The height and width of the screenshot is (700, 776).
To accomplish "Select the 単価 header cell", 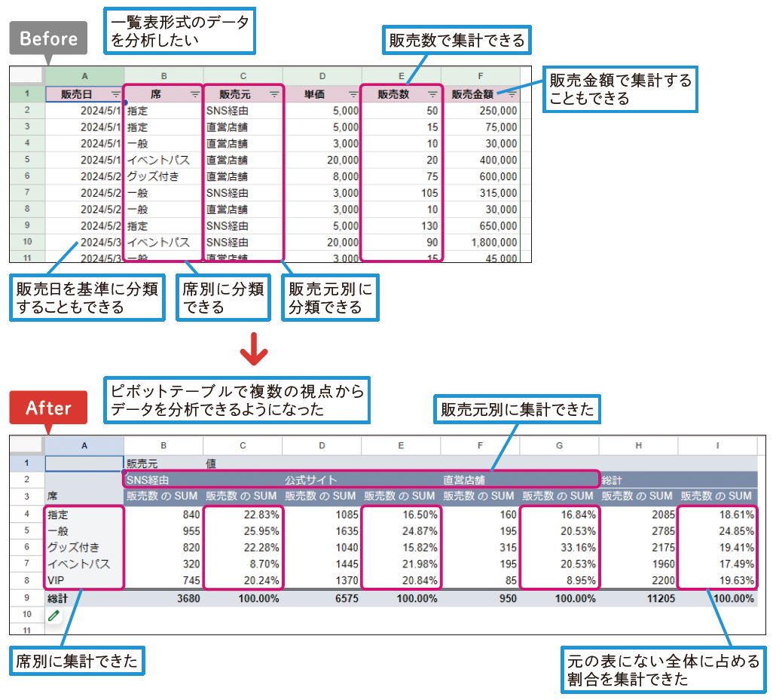I will 322,94.
